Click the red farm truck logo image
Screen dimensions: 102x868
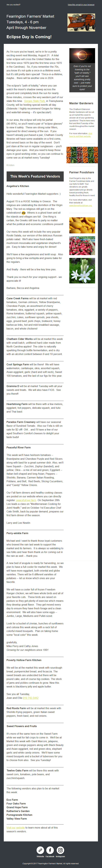pos(81,23)
